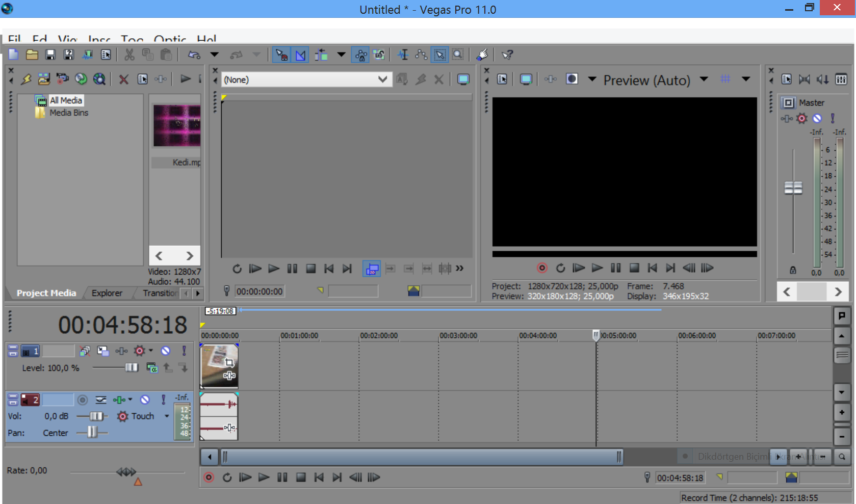
Task: Save the project with the floppy disk icon
Action: [x=50, y=55]
